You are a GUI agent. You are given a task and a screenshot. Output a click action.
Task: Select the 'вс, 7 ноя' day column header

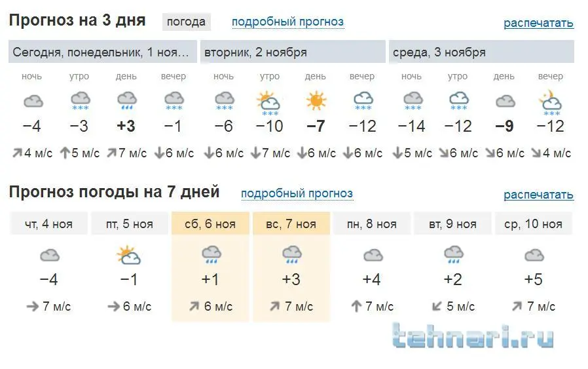291,224
